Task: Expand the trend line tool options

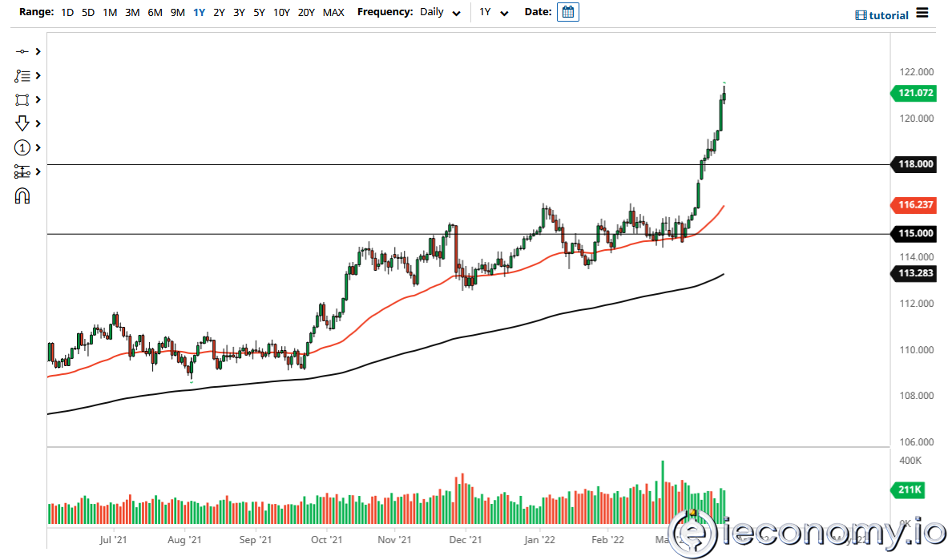Action: click(37, 50)
